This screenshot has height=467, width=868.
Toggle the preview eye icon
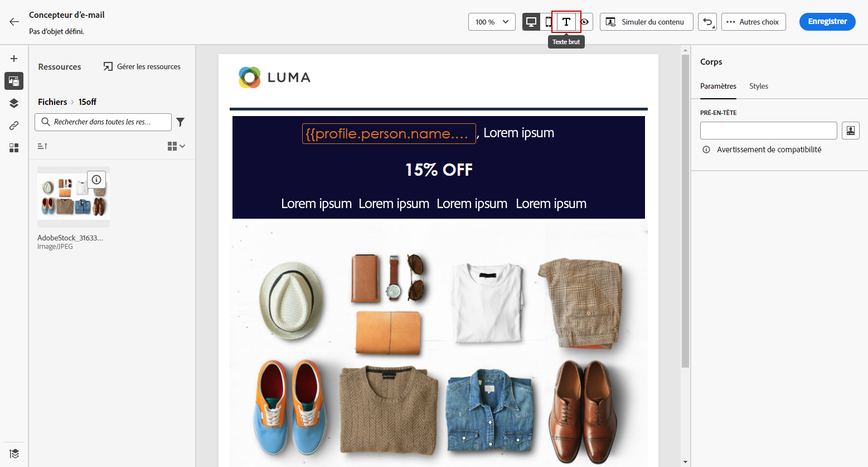click(x=584, y=22)
